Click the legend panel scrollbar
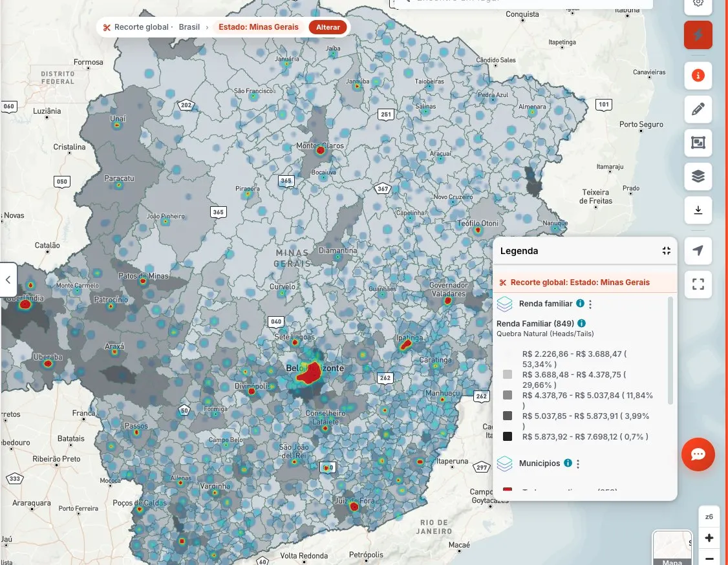Image resolution: width=728 pixels, height=565 pixels. tap(670, 350)
